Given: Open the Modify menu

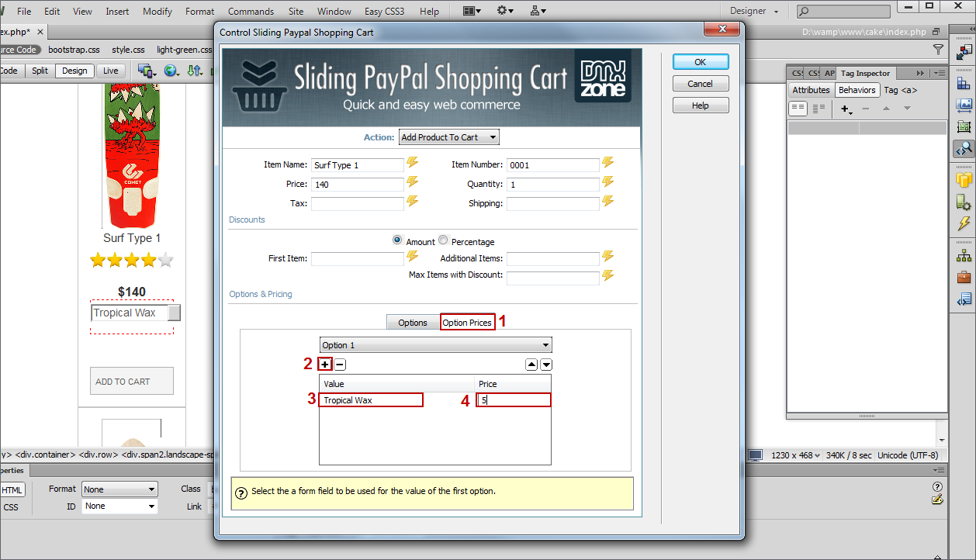Looking at the screenshot, I should pyautogui.click(x=157, y=12).
